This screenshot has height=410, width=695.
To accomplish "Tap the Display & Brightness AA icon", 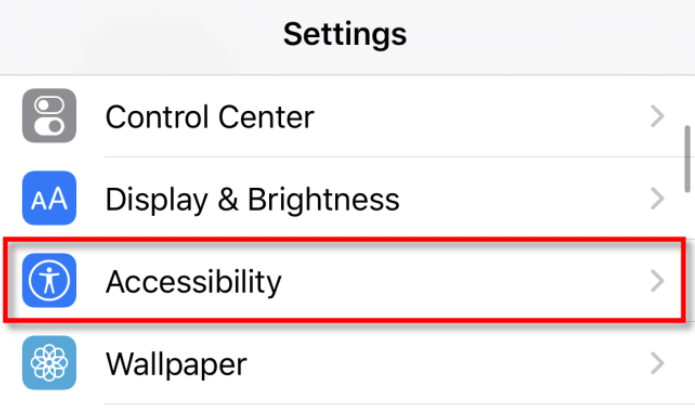I will pyautogui.click(x=49, y=198).
